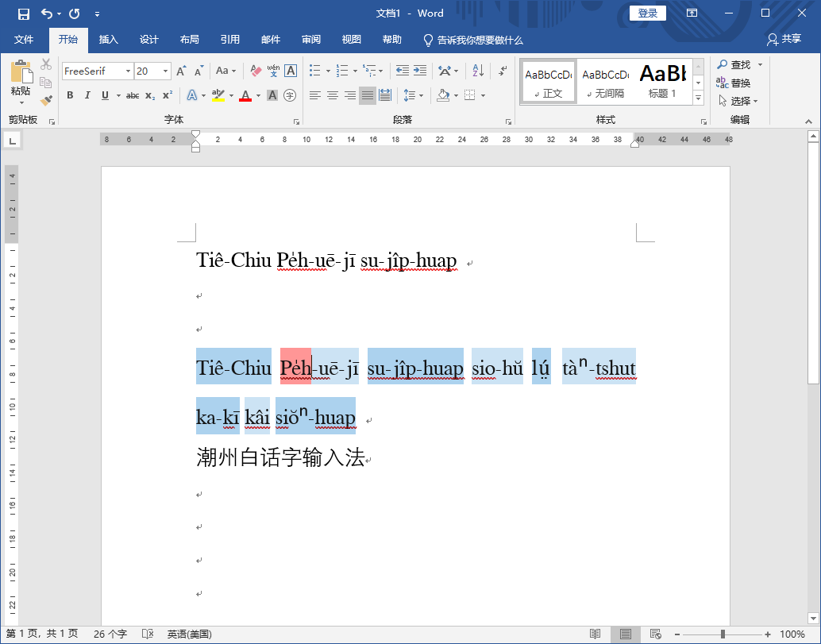
Task: Undo the last action
Action: 47,13
